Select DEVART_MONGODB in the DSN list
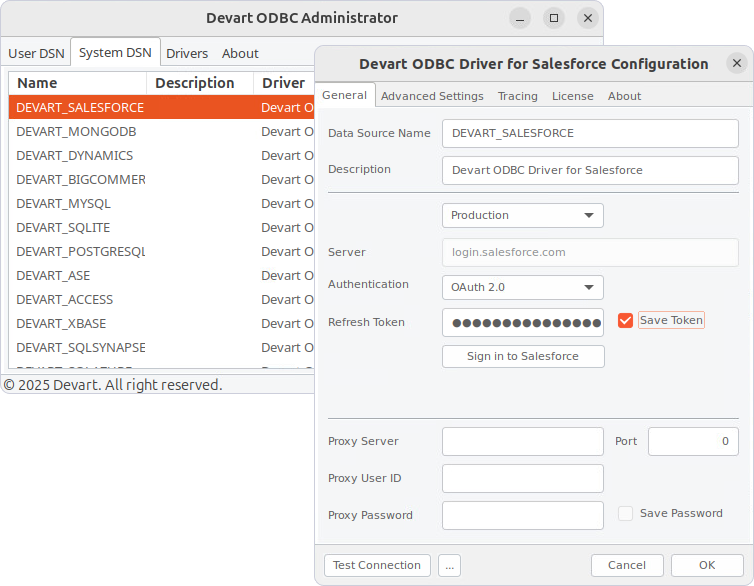The image size is (754, 586). tap(76, 131)
